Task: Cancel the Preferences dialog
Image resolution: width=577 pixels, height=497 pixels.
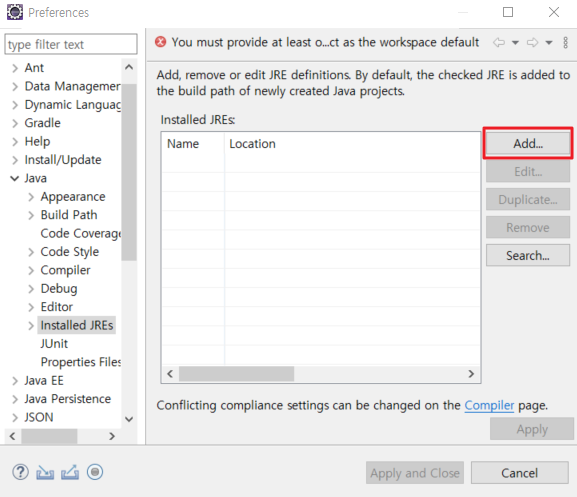Action: coord(520,473)
